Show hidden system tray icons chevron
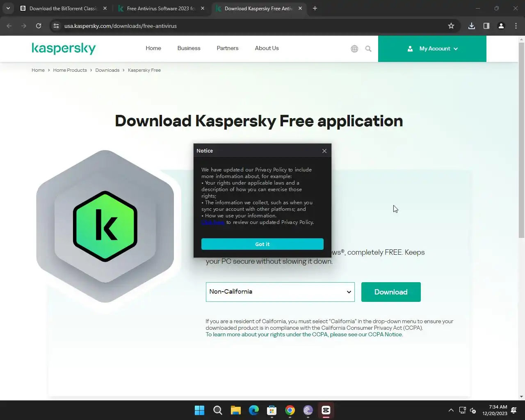This screenshot has height=420, width=525. [x=451, y=410]
